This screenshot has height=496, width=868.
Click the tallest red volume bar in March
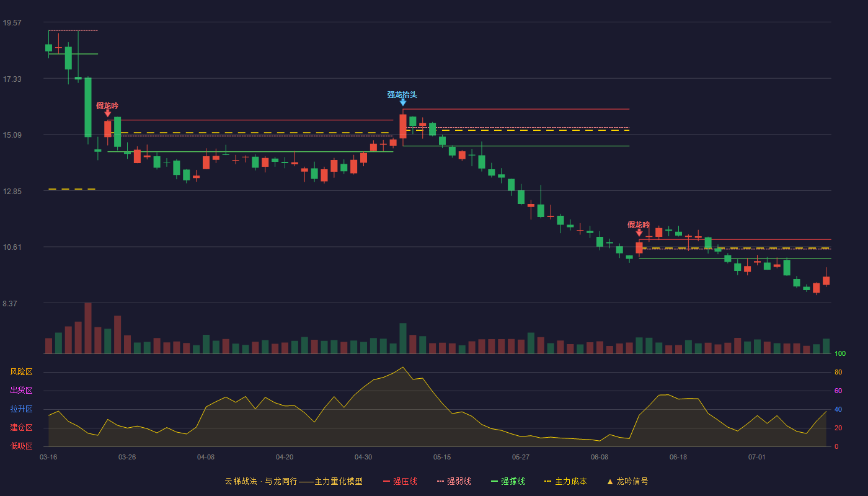tap(88, 328)
